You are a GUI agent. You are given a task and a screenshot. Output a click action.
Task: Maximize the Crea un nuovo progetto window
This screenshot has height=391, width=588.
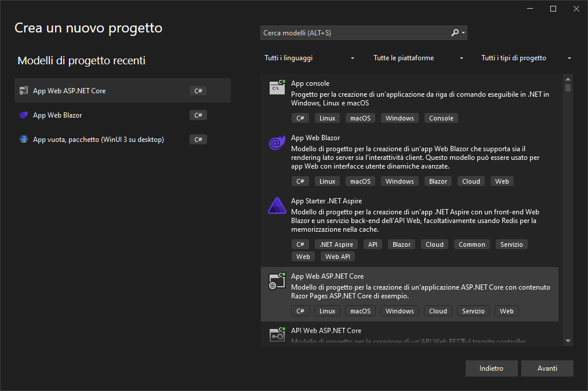coord(553,9)
